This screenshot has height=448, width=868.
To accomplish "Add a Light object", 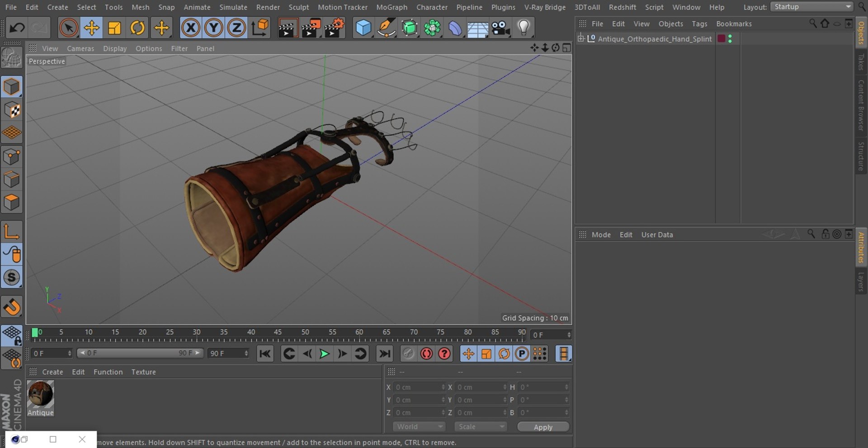I will [x=524, y=28].
